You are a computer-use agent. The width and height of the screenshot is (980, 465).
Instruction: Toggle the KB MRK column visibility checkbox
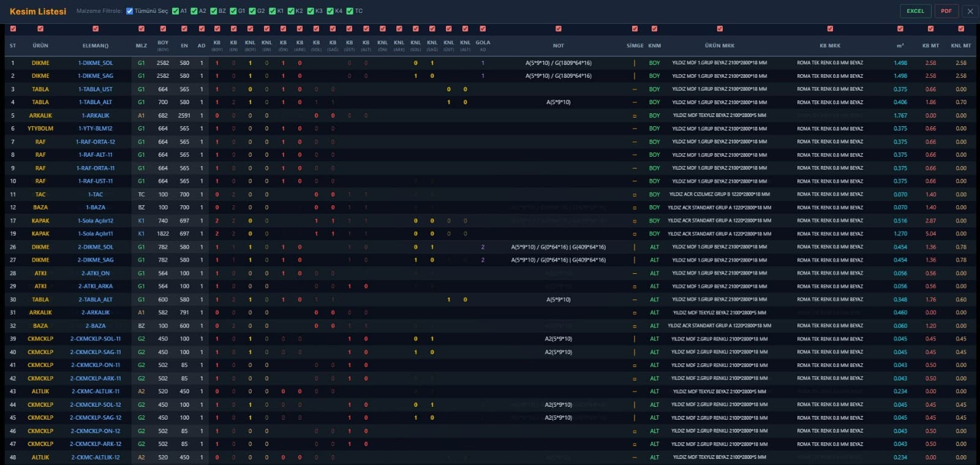click(x=830, y=29)
